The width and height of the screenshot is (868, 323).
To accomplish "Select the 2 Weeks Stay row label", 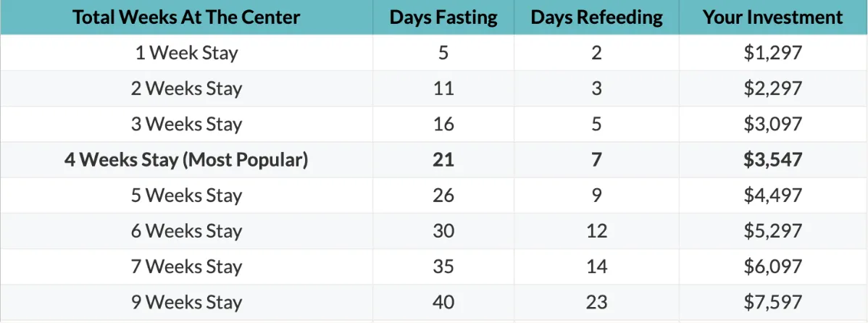I will tap(186, 88).
